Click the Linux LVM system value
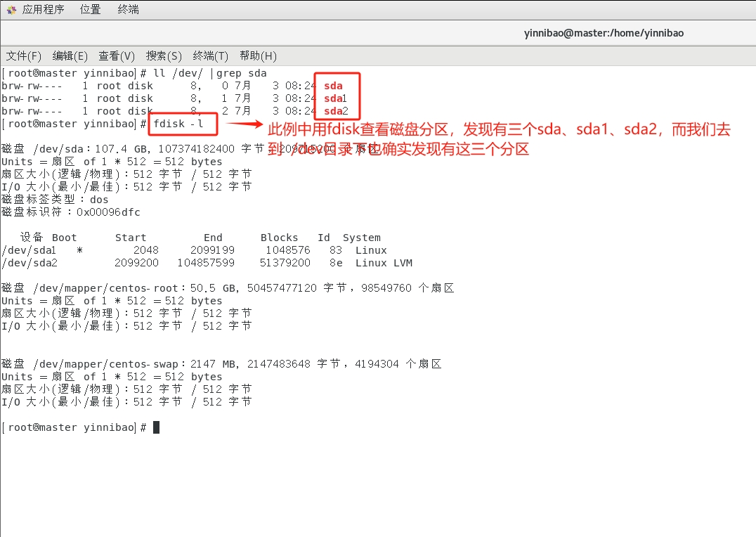Image resolution: width=756 pixels, height=537 pixels. [x=384, y=263]
